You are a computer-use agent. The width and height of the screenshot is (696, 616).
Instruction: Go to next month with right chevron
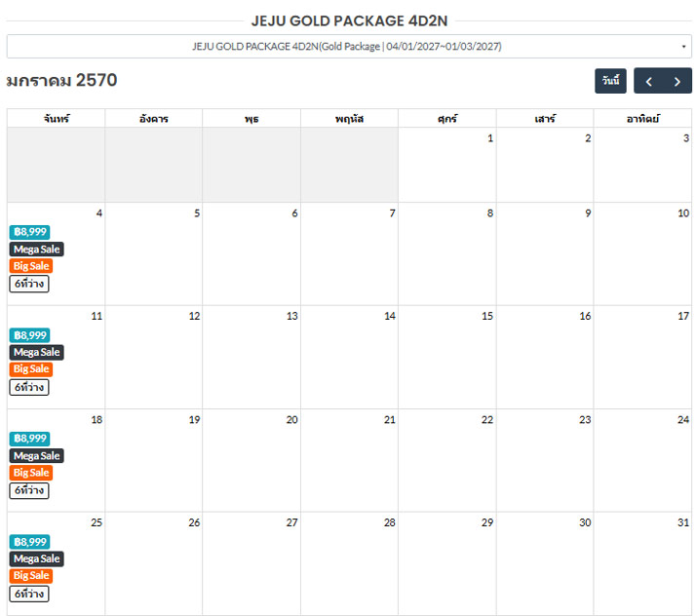point(677,81)
